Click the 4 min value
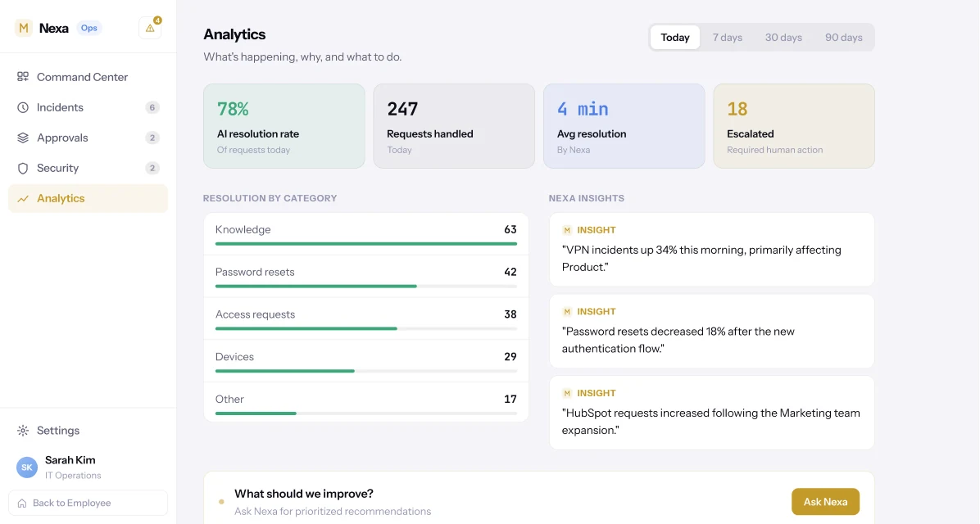980x524 pixels. point(583,109)
